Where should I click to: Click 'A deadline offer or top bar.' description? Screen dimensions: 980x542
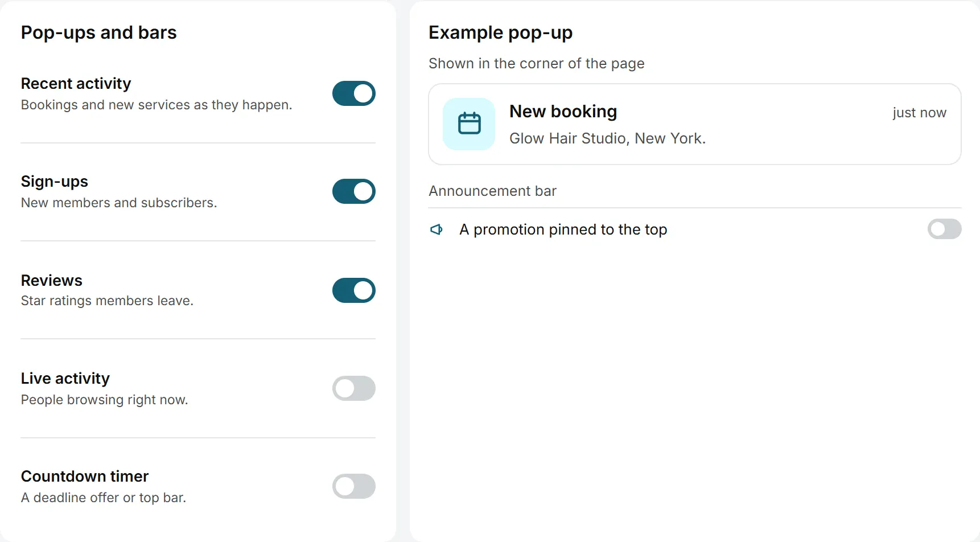pos(104,498)
